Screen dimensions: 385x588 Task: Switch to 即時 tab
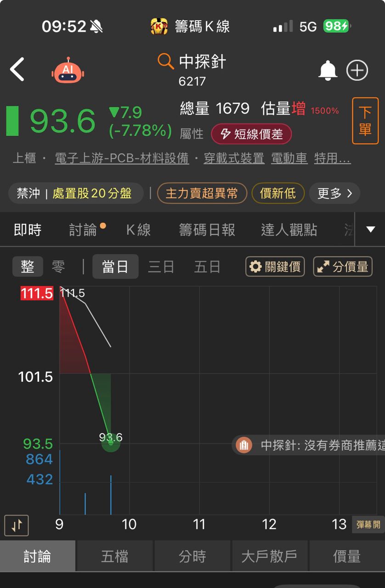[x=28, y=230]
